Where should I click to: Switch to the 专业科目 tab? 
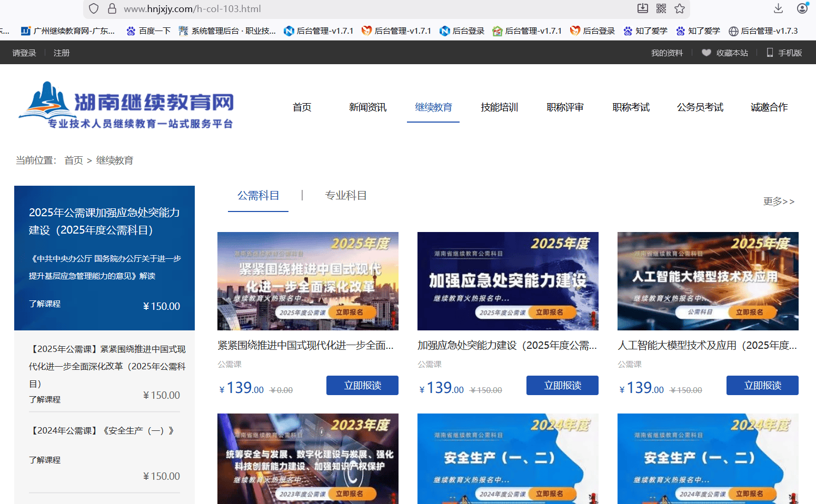(x=345, y=196)
